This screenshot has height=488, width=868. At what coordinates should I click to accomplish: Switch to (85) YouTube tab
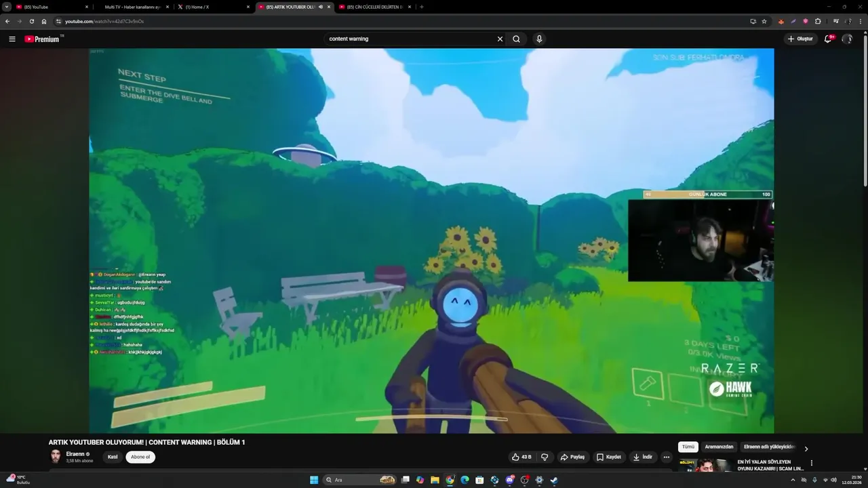(x=51, y=7)
